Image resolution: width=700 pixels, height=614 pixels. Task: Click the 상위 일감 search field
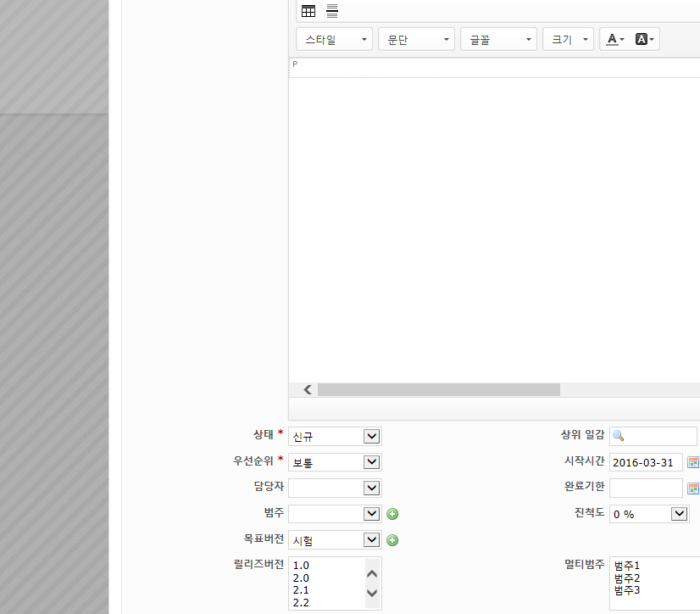653,436
